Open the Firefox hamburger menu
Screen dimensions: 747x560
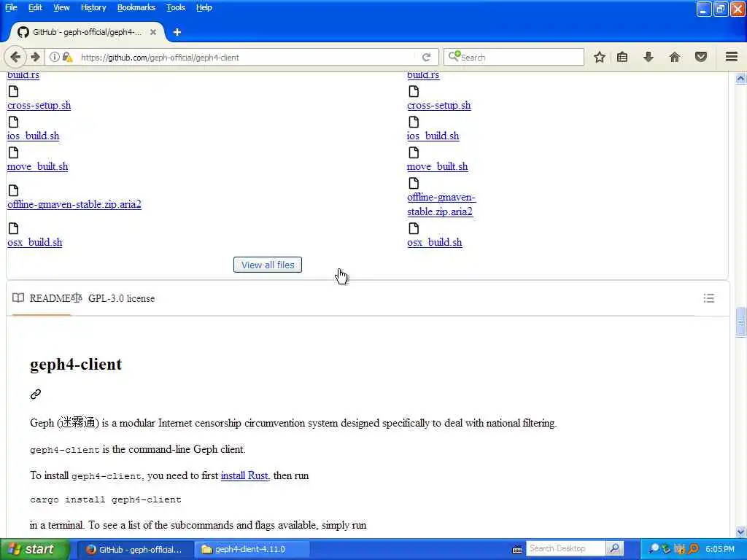click(732, 57)
